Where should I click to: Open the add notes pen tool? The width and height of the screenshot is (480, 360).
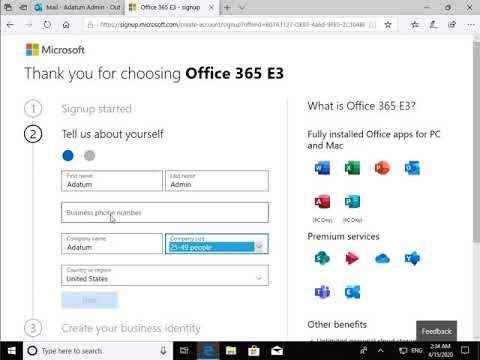pyautogui.click(x=433, y=24)
